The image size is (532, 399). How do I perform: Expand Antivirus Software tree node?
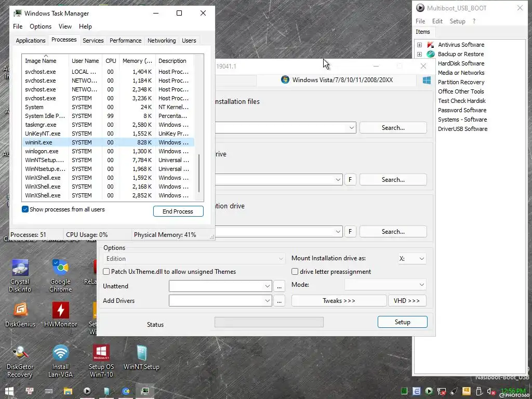click(x=419, y=45)
